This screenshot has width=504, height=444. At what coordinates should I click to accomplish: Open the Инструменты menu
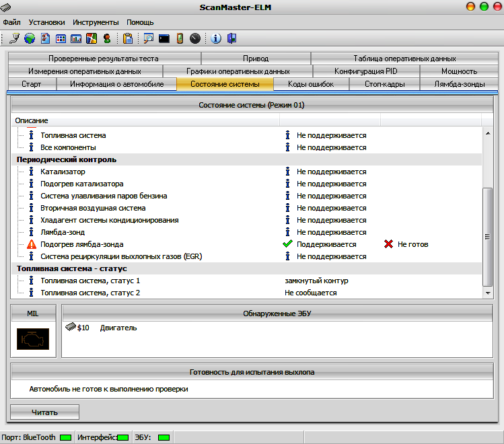(x=96, y=22)
